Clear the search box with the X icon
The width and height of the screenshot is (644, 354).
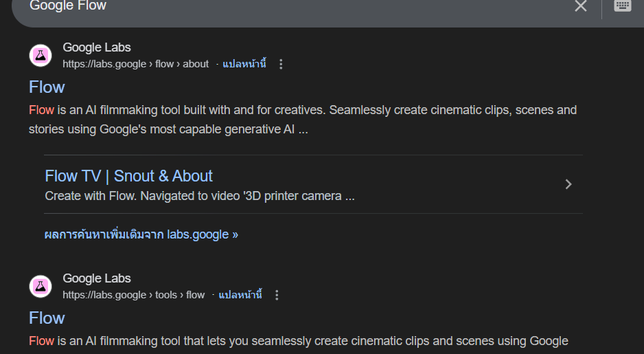(x=581, y=6)
